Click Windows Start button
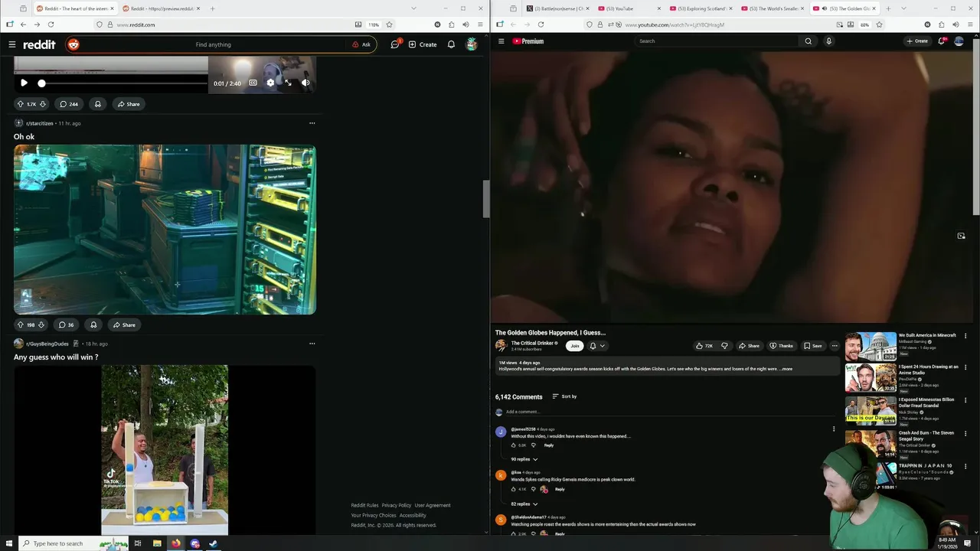The height and width of the screenshot is (551, 980). 8,543
